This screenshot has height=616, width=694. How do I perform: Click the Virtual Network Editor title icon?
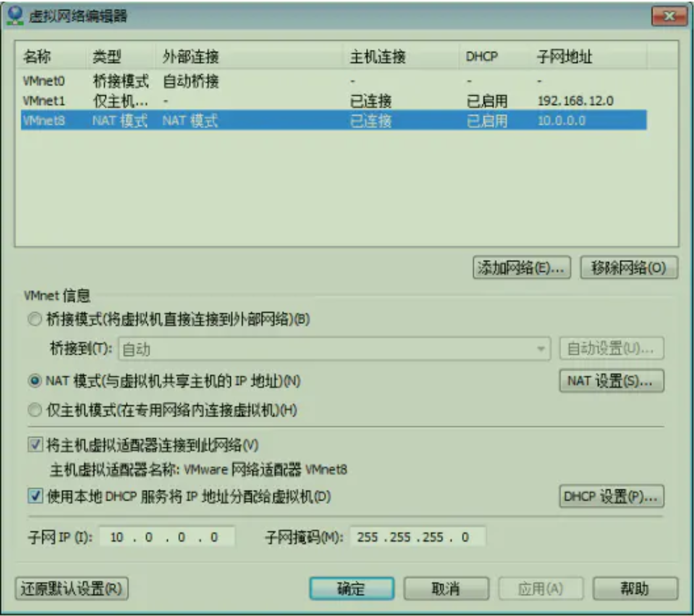tap(15, 15)
